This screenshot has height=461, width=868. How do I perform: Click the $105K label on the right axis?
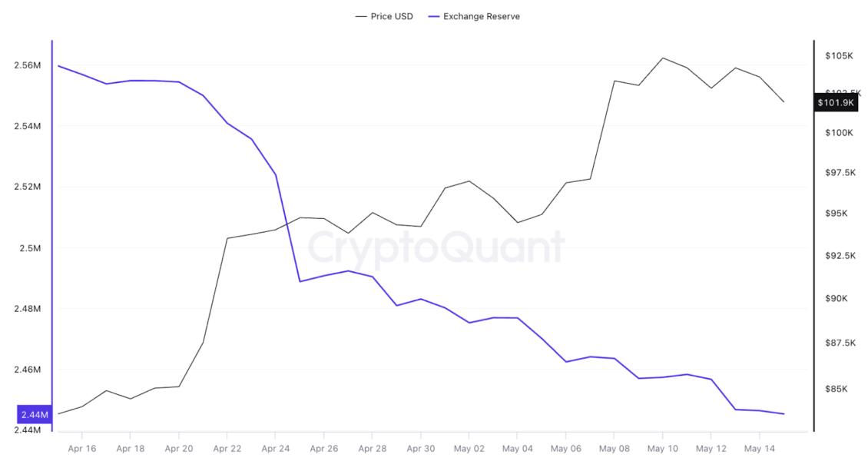point(839,56)
